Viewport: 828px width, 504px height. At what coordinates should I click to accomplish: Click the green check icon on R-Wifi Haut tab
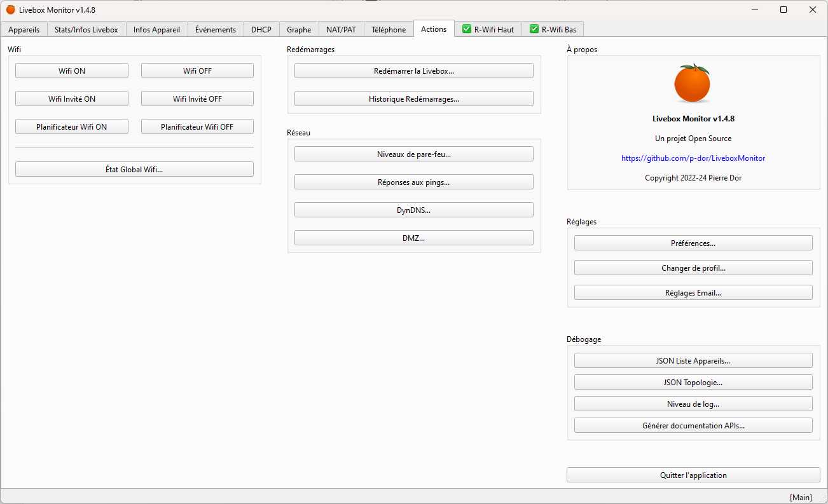(x=467, y=29)
